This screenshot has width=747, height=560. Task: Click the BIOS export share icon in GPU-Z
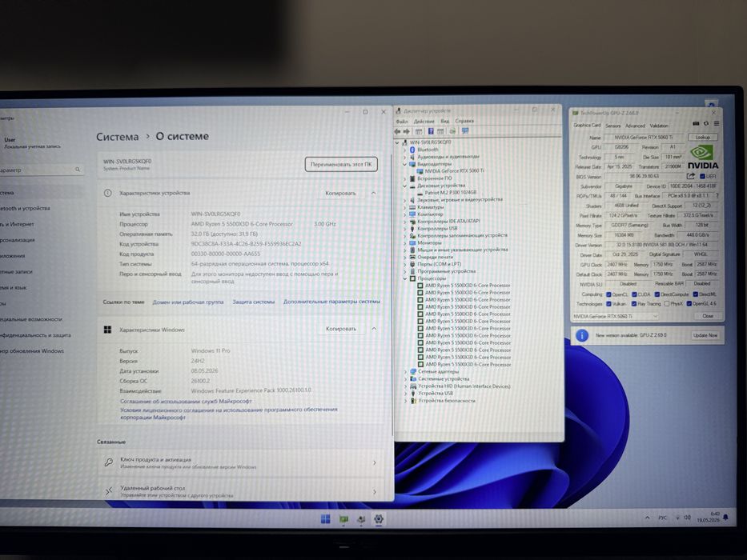point(690,176)
